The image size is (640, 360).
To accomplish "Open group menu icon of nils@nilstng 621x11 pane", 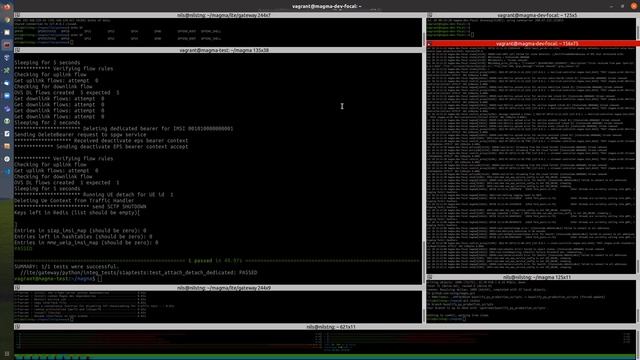I will coord(17,327).
